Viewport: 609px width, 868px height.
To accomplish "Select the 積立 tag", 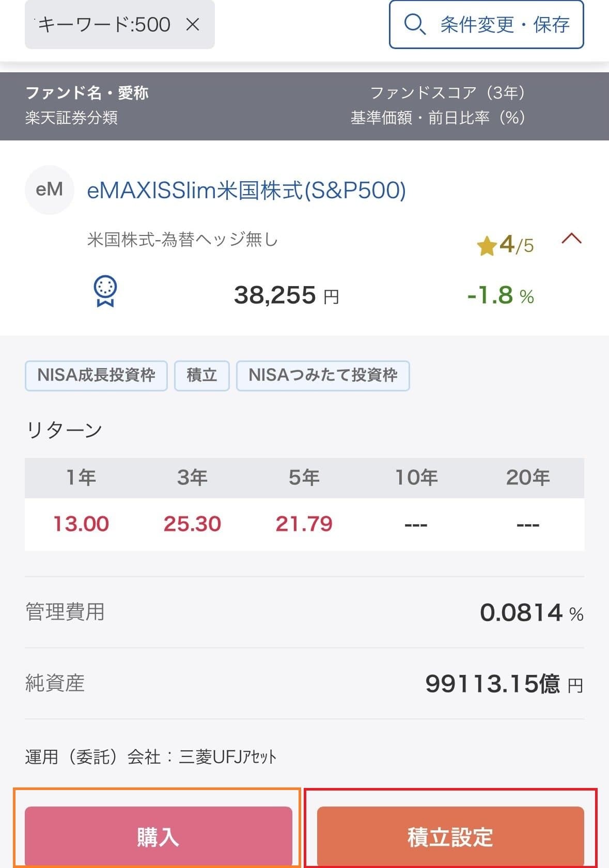I will coord(202,376).
